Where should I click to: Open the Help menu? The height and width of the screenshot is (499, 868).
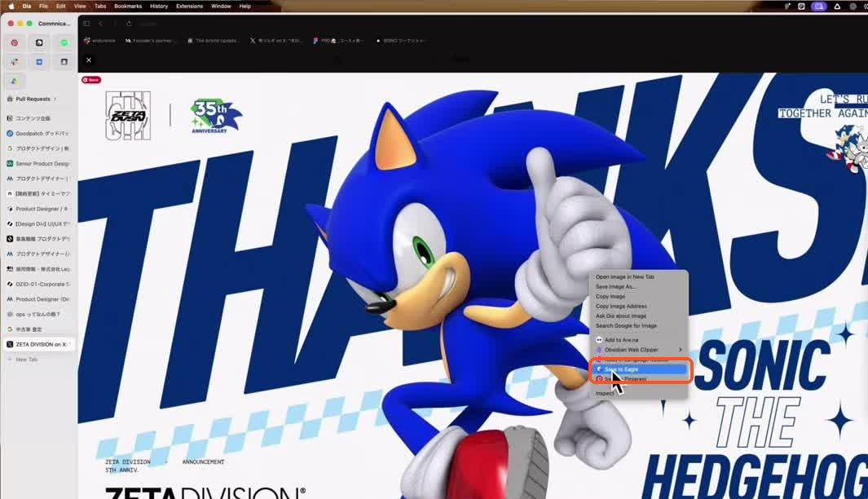coord(245,6)
